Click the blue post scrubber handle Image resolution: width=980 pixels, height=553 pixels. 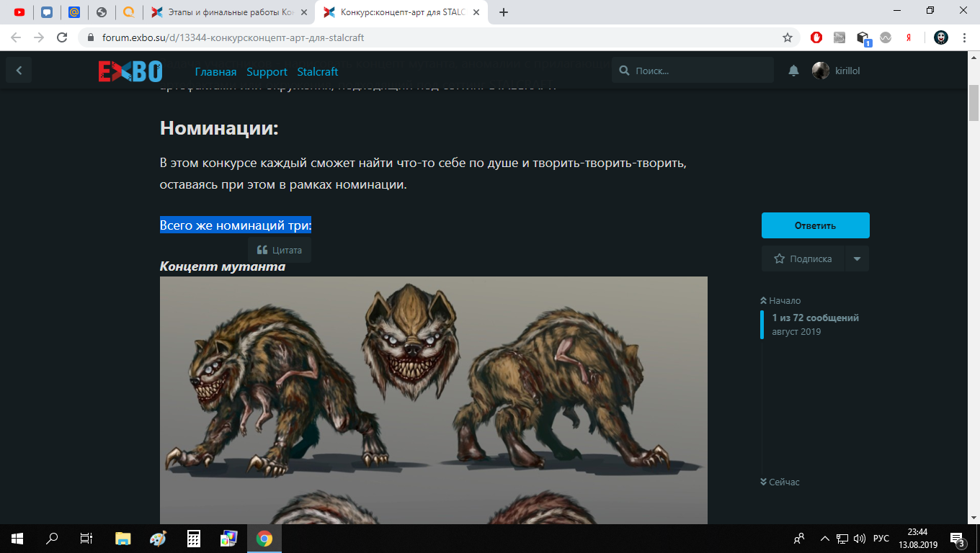[x=762, y=324]
